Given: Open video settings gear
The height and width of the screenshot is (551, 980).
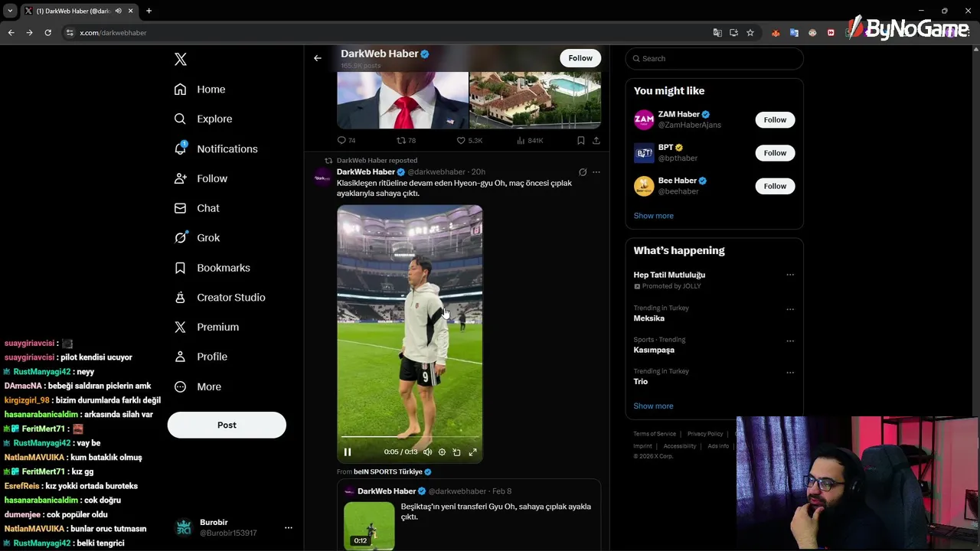Looking at the screenshot, I should pos(442,452).
